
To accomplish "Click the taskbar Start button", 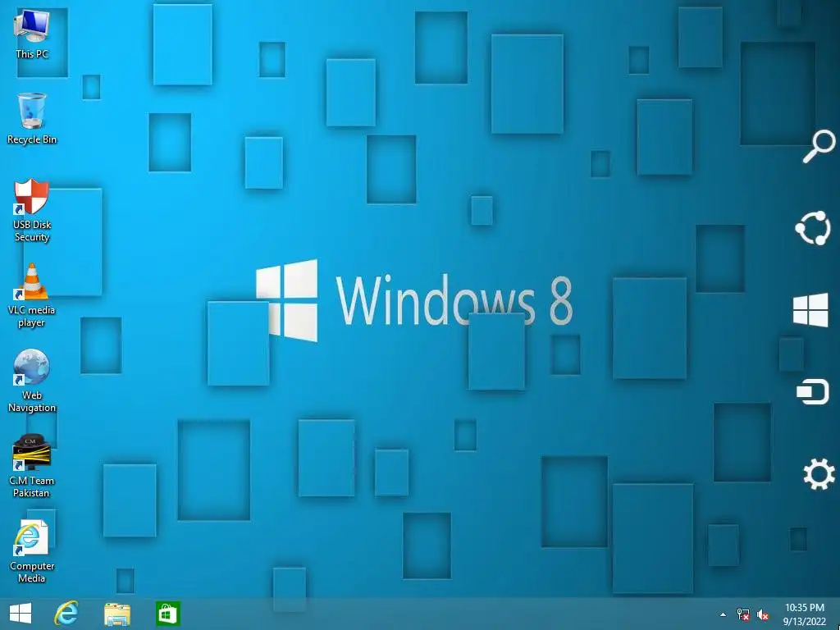I will 21,614.
